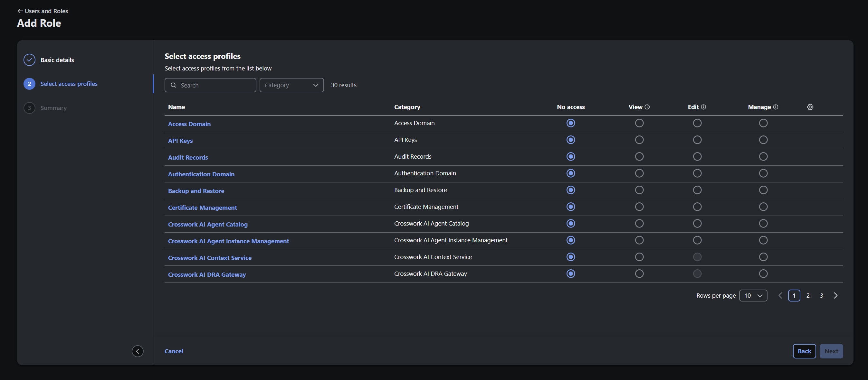Screen dimensions: 868x380
Task: Click the 30 results text
Action: (343, 85)
